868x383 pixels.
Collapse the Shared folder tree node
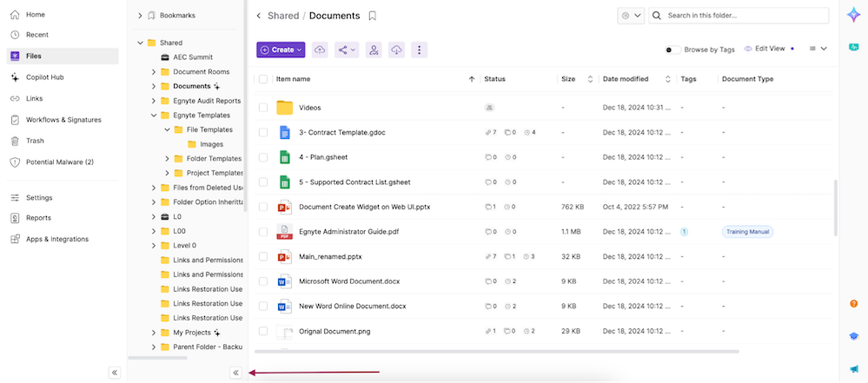(x=140, y=43)
